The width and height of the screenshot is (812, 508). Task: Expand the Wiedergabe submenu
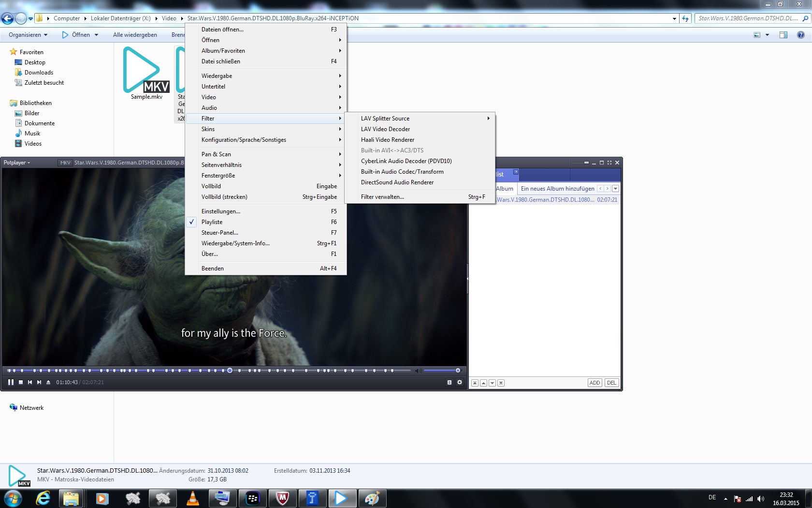266,76
